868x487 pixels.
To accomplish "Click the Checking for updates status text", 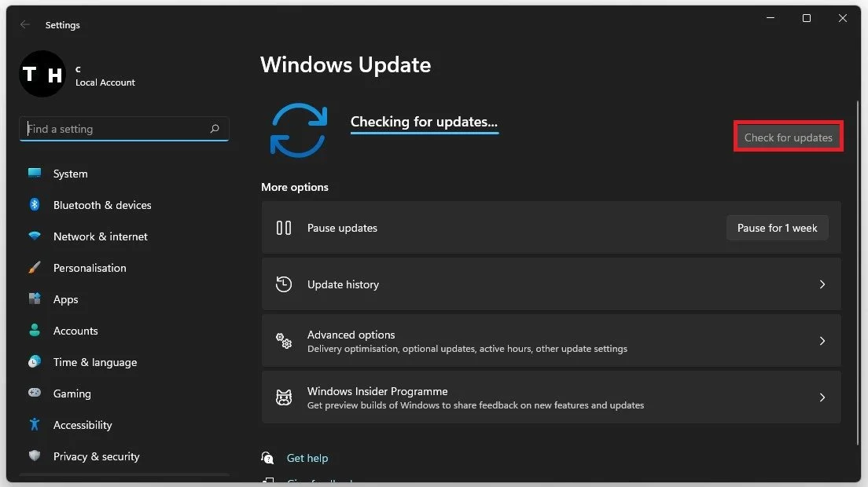I will coord(424,122).
